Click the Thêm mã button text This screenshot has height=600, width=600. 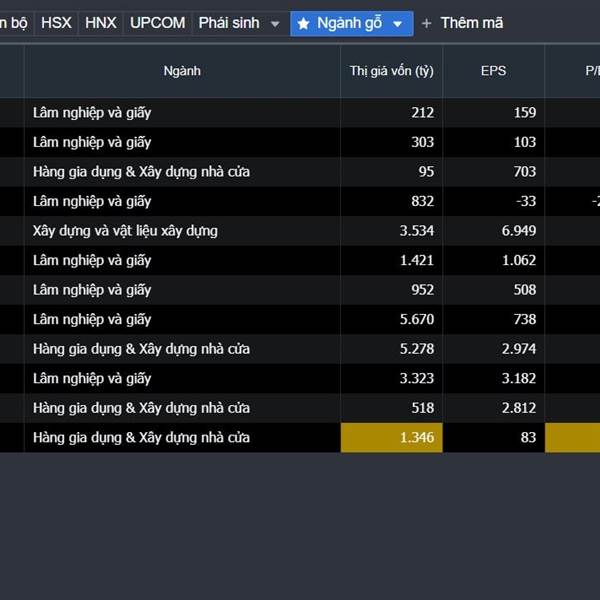(471, 23)
